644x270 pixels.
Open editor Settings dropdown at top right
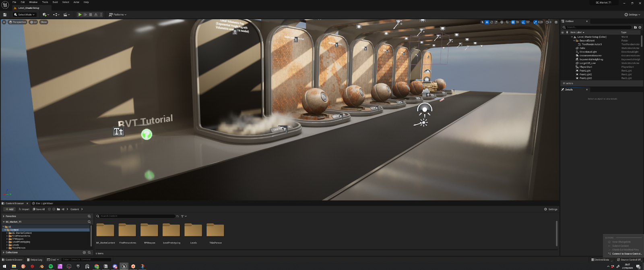tap(632, 15)
